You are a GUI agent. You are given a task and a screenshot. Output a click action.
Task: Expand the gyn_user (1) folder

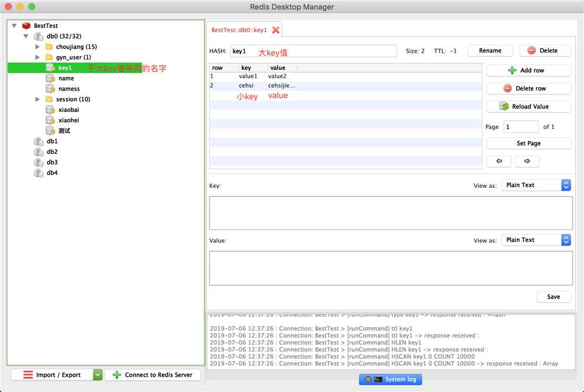[37, 57]
